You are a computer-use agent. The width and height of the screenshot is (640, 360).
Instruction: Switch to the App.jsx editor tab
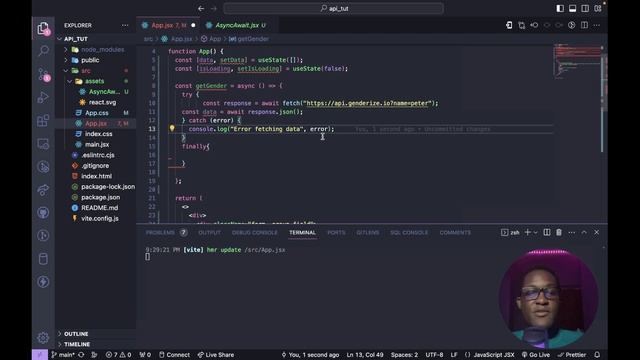point(169,25)
